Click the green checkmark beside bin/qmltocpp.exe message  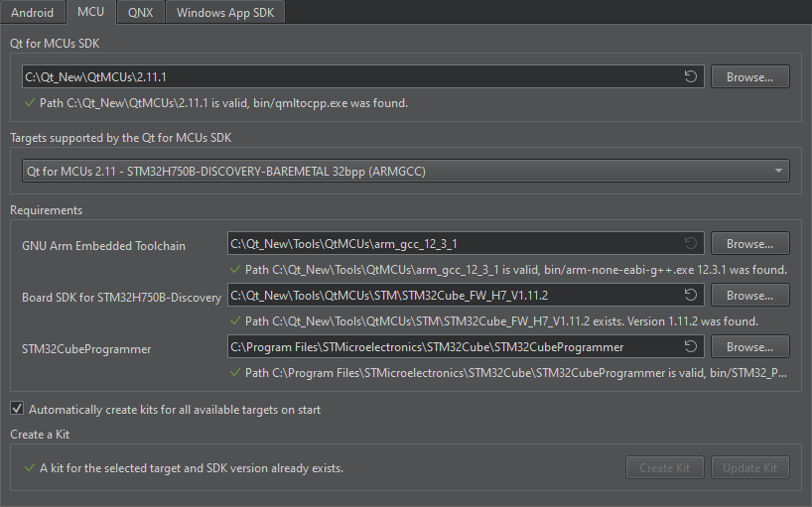[x=30, y=103]
